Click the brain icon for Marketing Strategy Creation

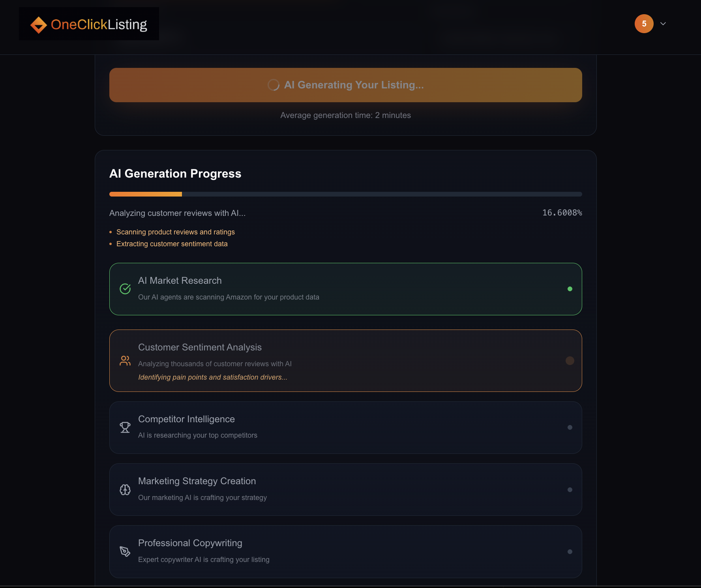125,490
